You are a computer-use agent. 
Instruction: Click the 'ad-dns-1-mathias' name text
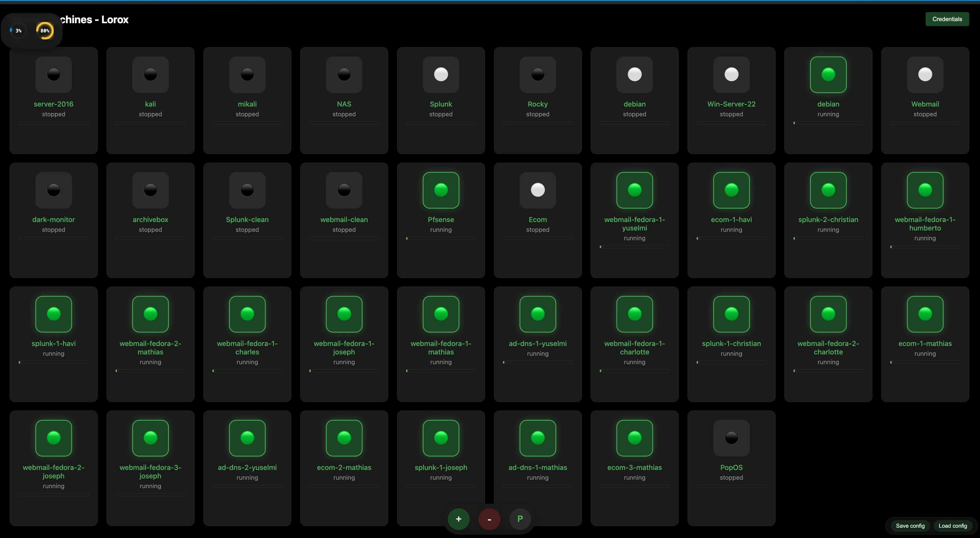537,467
